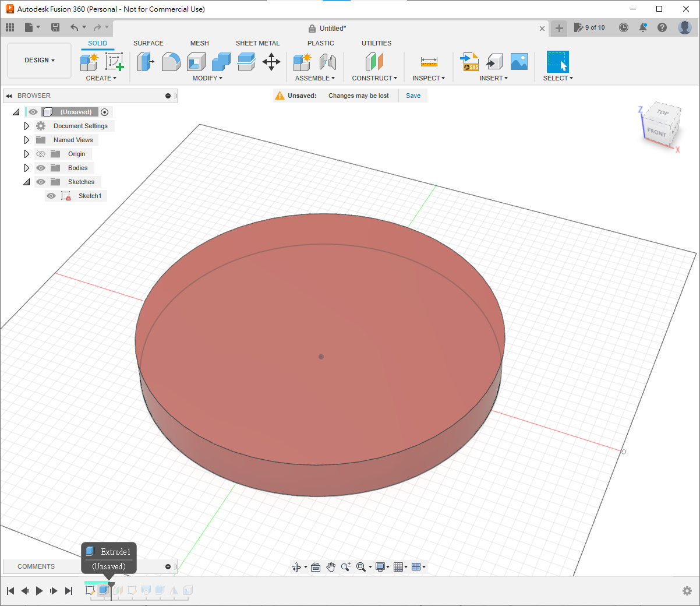Image resolution: width=700 pixels, height=606 pixels.
Task: Toggle visibility of the Origin folder
Action: point(41,154)
